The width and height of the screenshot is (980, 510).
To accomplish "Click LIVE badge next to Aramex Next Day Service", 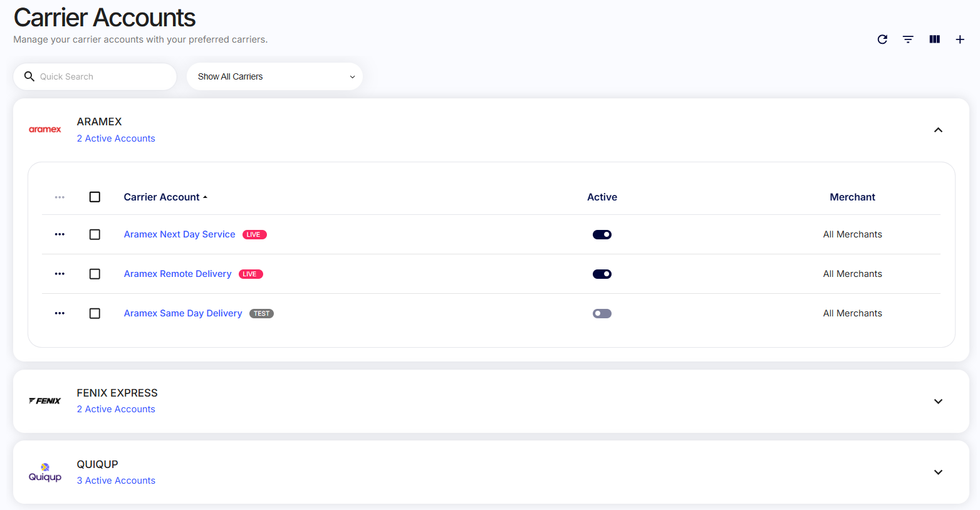I will point(254,234).
